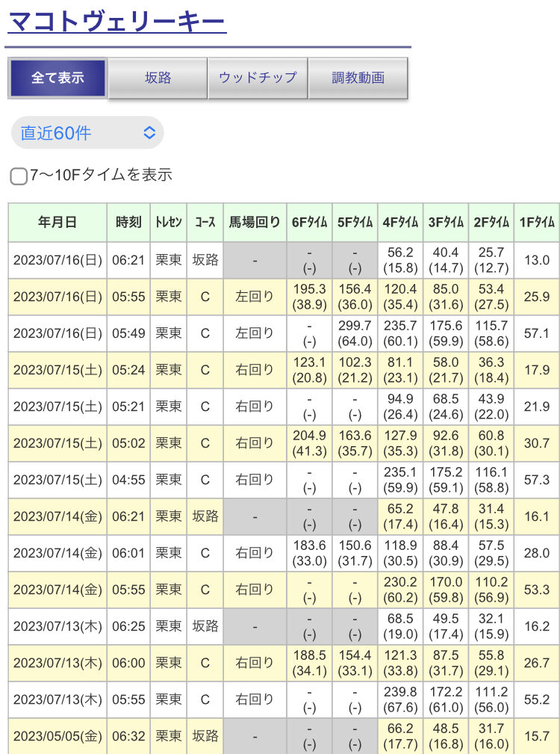The image size is (560, 754).
Task: Click 6F time 123.1 (20.8)
Action: point(310,370)
